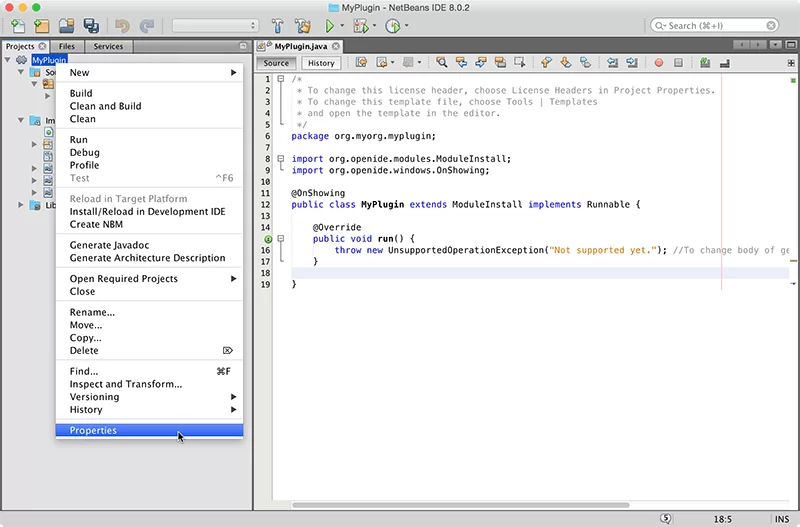Image resolution: width=800 pixels, height=527 pixels.
Task: Click inside the Search field
Action: click(x=714, y=26)
